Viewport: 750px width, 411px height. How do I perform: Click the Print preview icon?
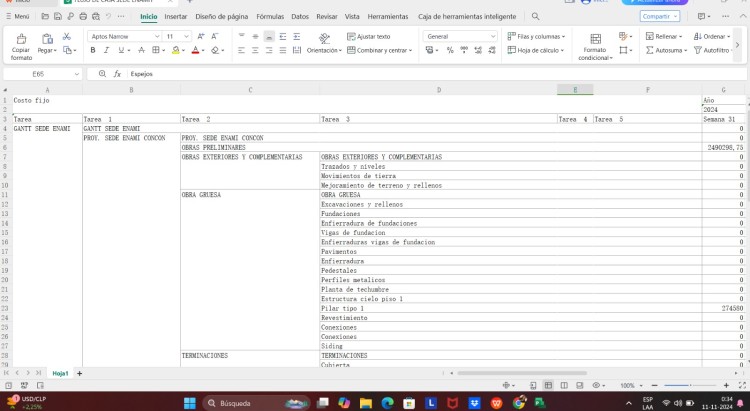pyautogui.click(x=96, y=16)
